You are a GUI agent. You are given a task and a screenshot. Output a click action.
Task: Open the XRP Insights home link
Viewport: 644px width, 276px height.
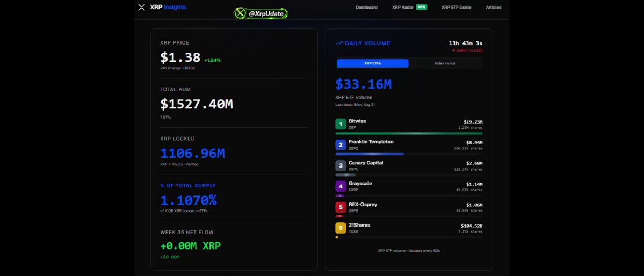[x=168, y=7]
